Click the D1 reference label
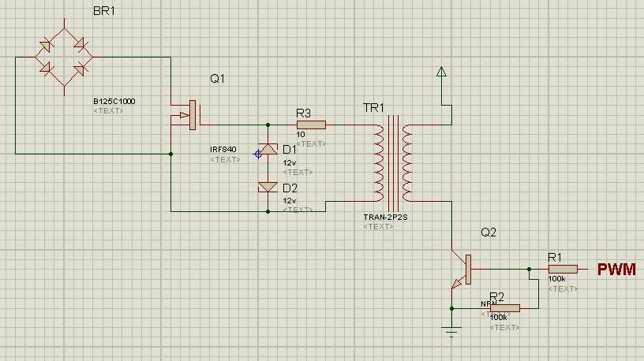The height and width of the screenshot is (361, 644). 290,150
